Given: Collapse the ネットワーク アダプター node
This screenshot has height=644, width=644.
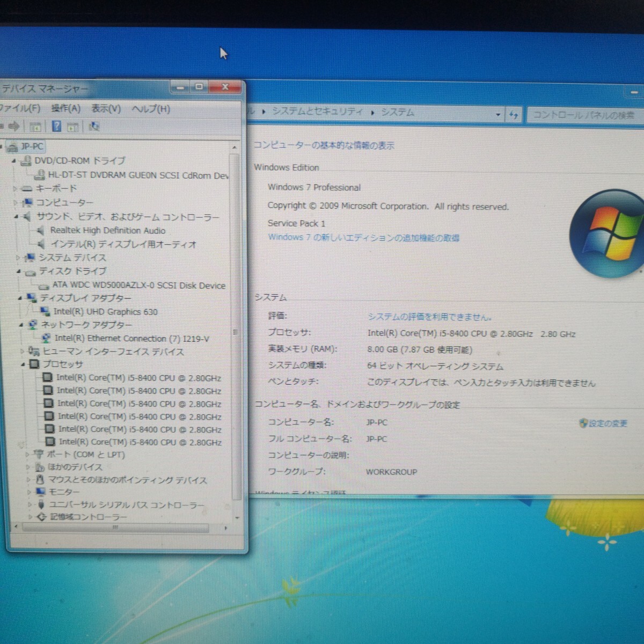Looking at the screenshot, I should [21, 325].
